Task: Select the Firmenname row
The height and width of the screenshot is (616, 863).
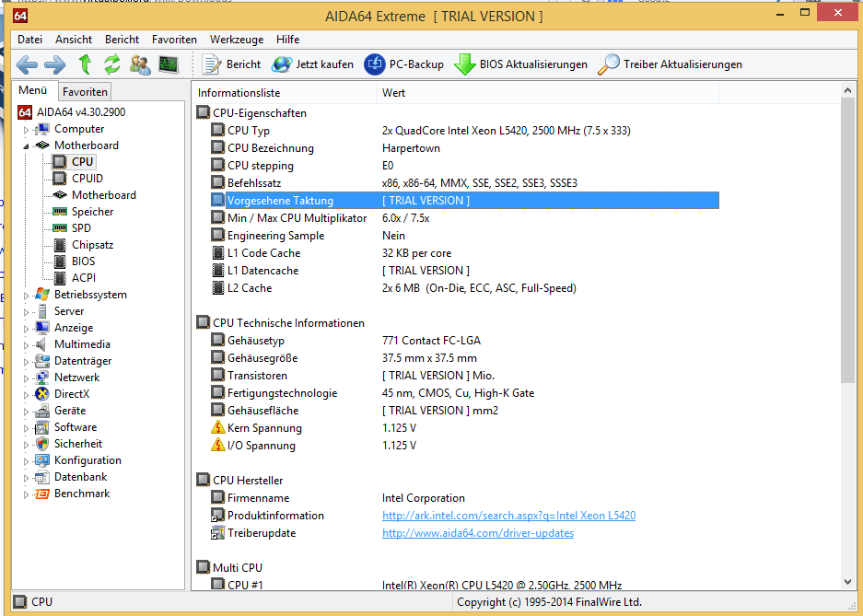Action: tap(464, 498)
